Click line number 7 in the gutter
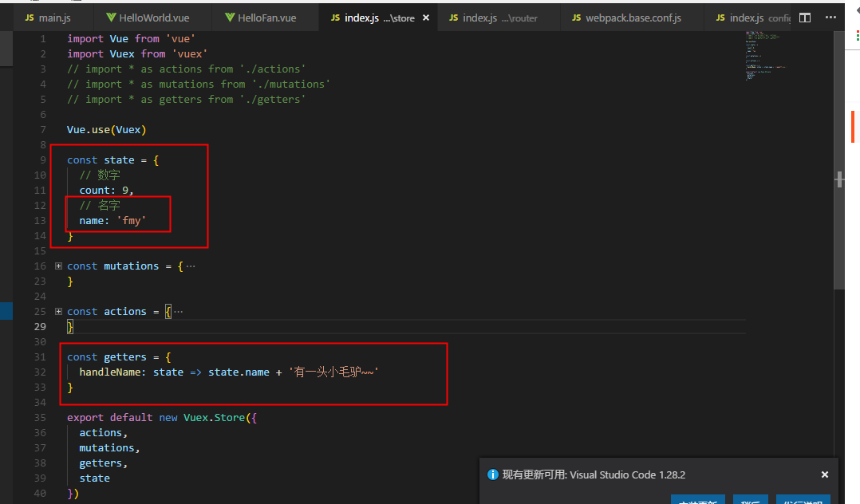Screen dimensions: 860x504 pyautogui.click(x=43, y=130)
